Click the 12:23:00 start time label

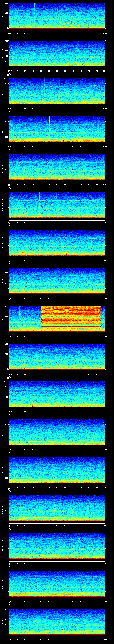[x=9, y=374]
